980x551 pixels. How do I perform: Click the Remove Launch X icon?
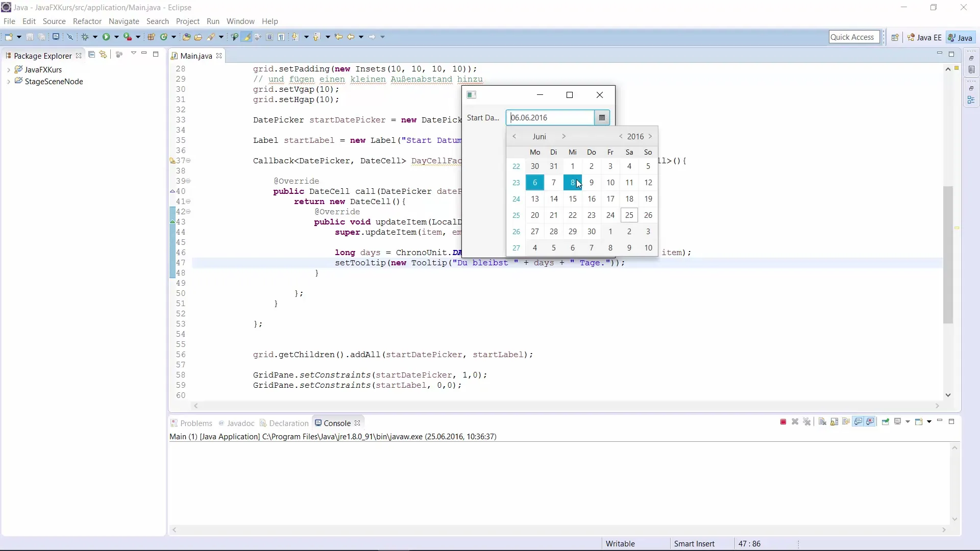[795, 422]
